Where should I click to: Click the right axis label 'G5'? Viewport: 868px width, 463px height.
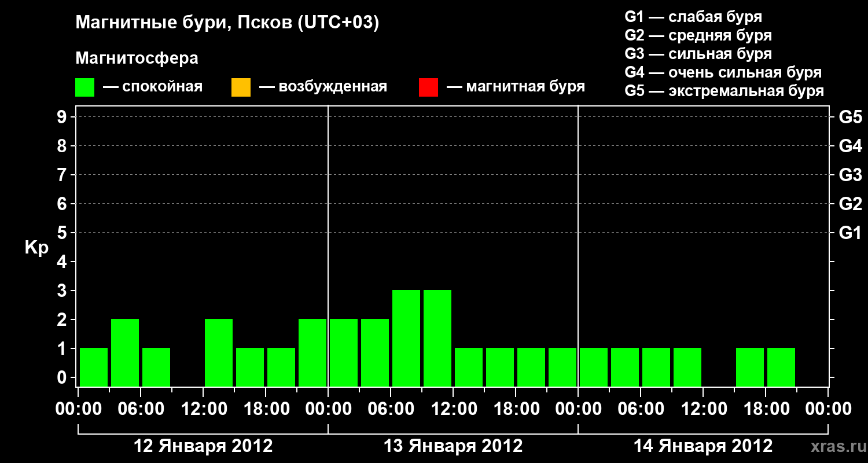[x=851, y=117]
